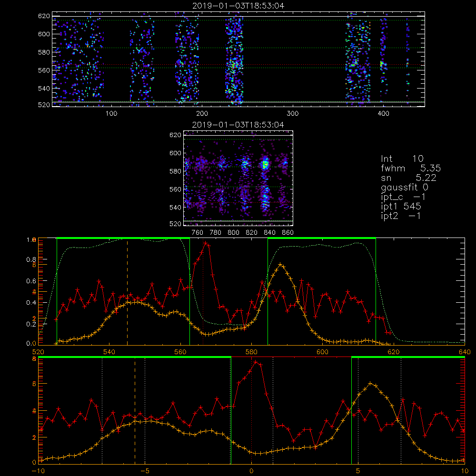Viewport: 476px width, 476px height.
Task: Click the 800 x-axis label of middle image
Action: pos(233,233)
